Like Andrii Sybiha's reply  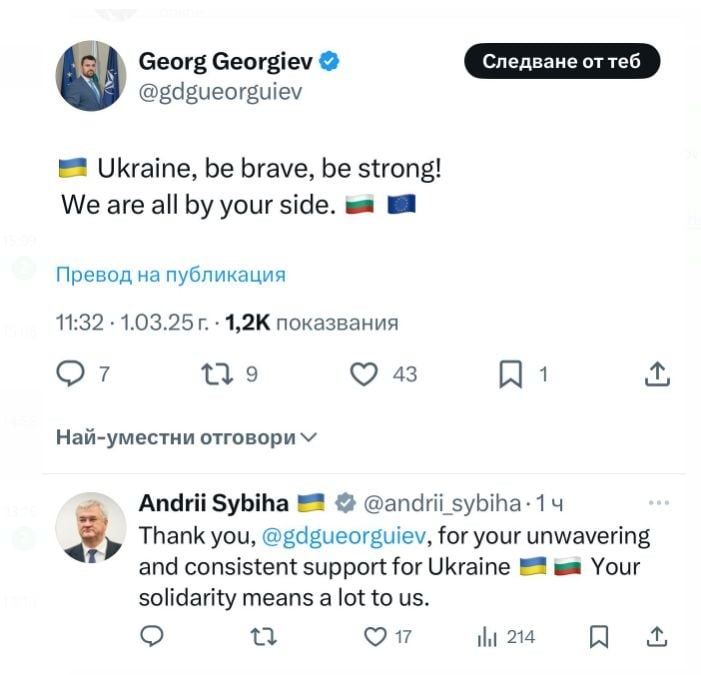click(x=375, y=637)
